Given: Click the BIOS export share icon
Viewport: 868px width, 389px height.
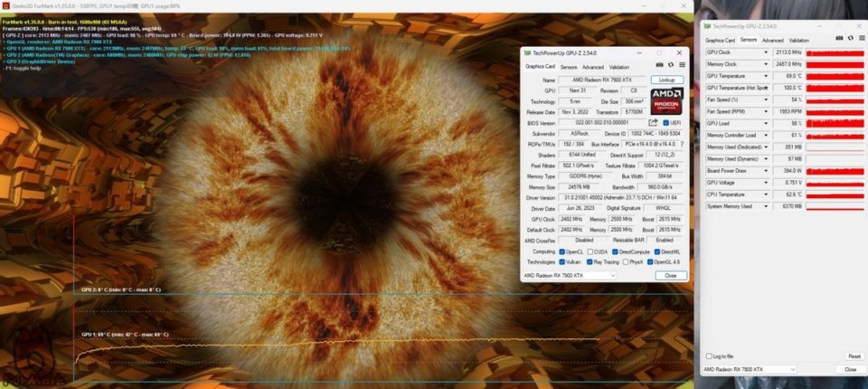Looking at the screenshot, I should coord(653,122).
